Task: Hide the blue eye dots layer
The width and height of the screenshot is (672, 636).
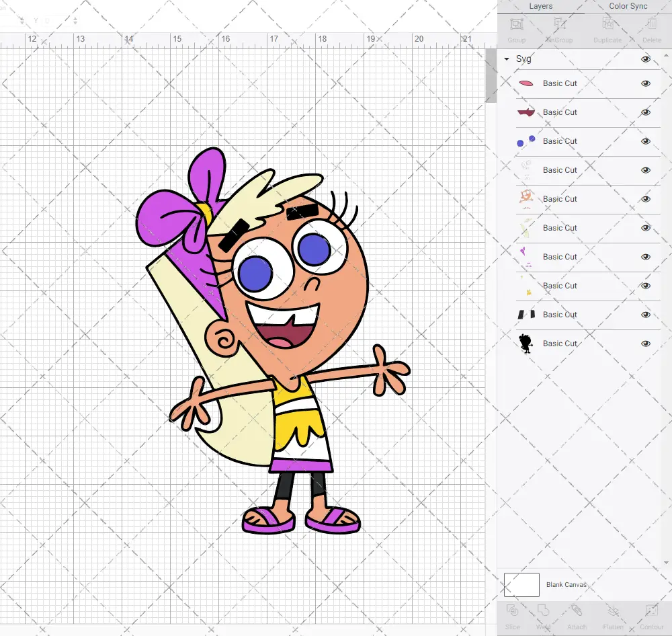Action: (x=645, y=141)
